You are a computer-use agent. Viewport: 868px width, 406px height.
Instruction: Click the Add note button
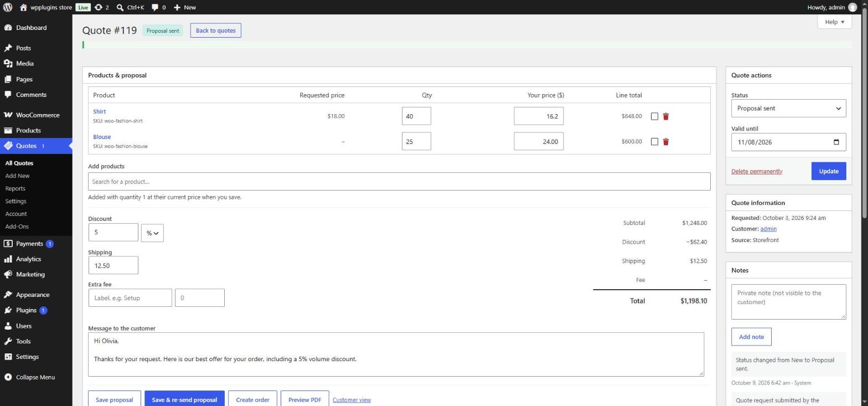pyautogui.click(x=751, y=337)
